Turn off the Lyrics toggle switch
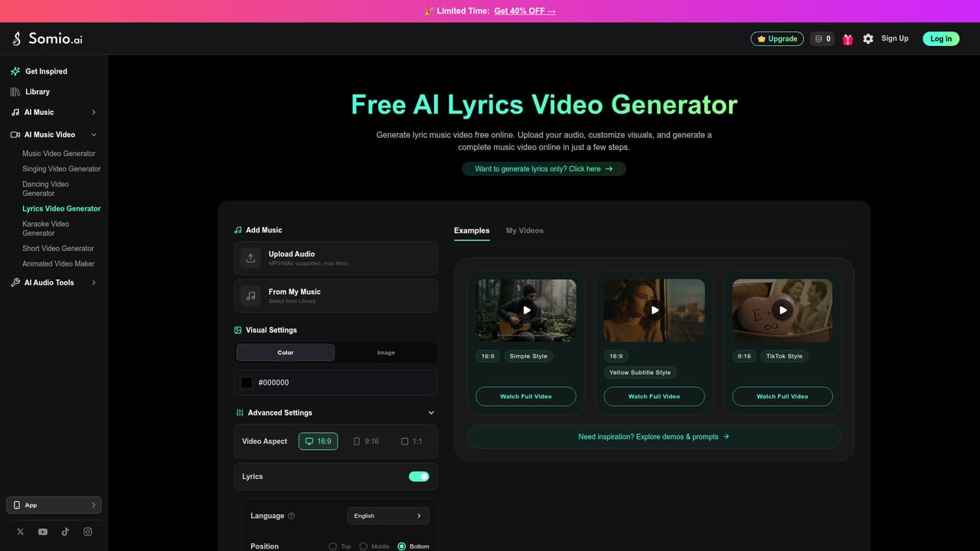Image resolution: width=980 pixels, height=551 pixels. tap(419, 477)
